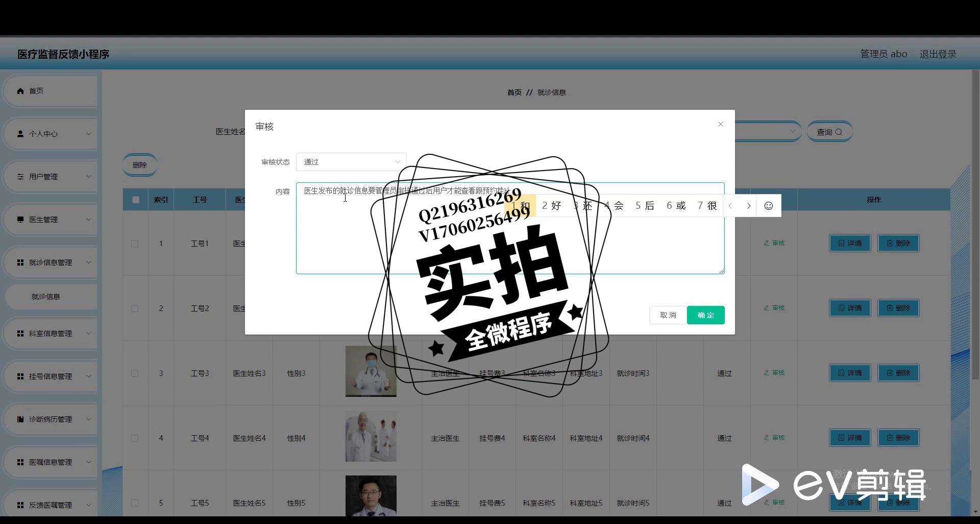Go to next IME candidate page

click(749, 206)
